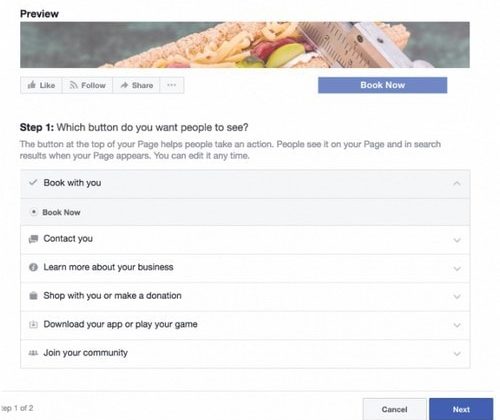The height and width of the screenshot is (420, 500).
Task: Select the Book Now radio button
Action: coord(34,212)
